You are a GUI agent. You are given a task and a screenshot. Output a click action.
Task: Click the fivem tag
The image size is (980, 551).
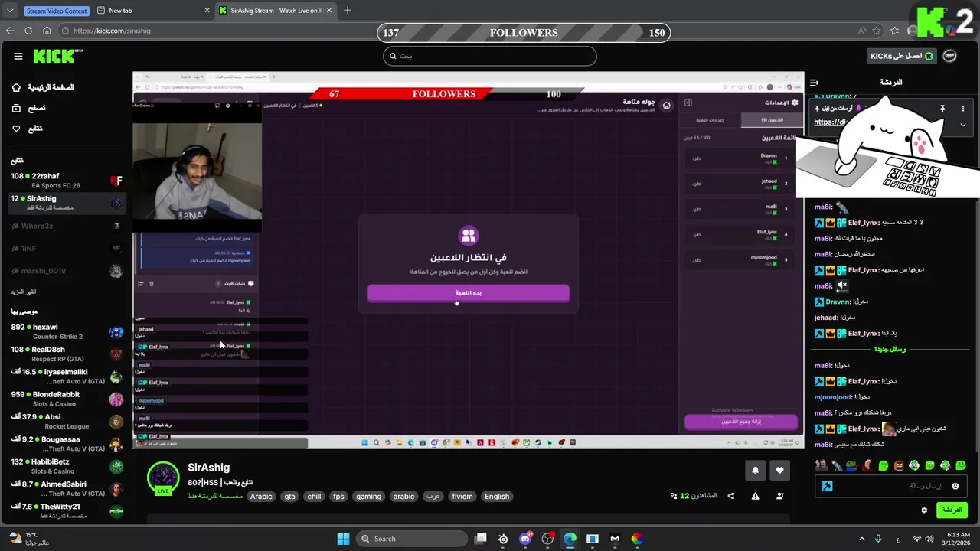tap(462, 496)
